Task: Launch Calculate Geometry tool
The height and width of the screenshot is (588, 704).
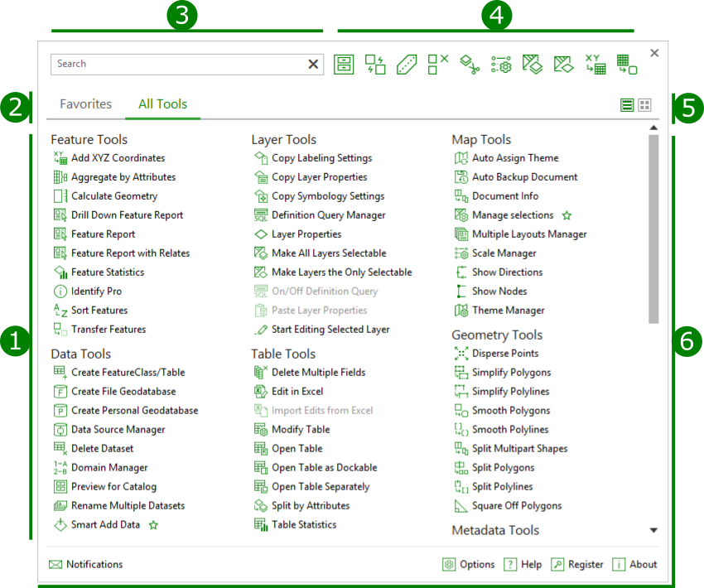Action: (x=105, y=196)
